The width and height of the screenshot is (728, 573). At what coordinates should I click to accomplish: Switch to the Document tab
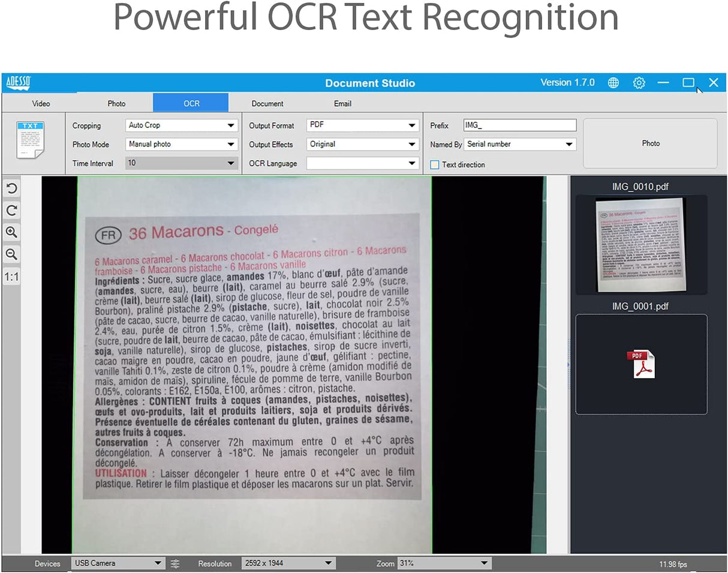click(x=267, y=103)
